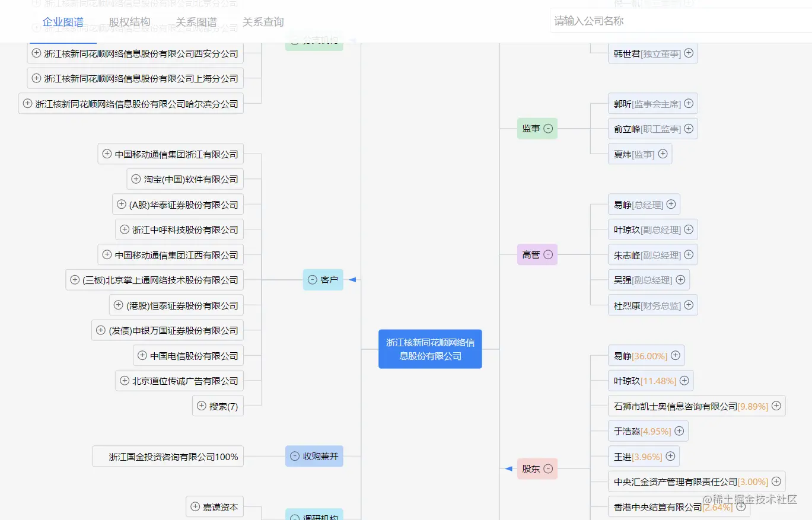Expand 嘉谟资本 node plus icon
The height and width of the screenshot is (520, 812).
(x=195, y=506)
